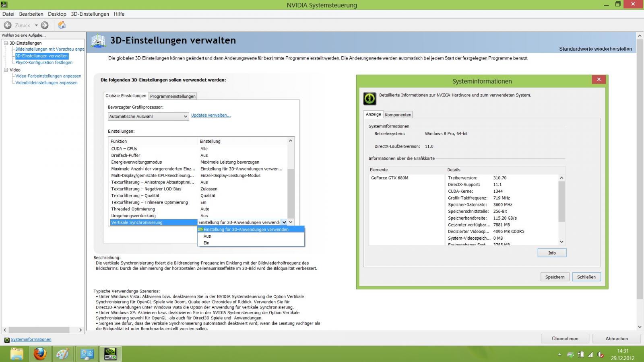Collapse the 3D-Einstellungen tree node

(x=6, y=43)
